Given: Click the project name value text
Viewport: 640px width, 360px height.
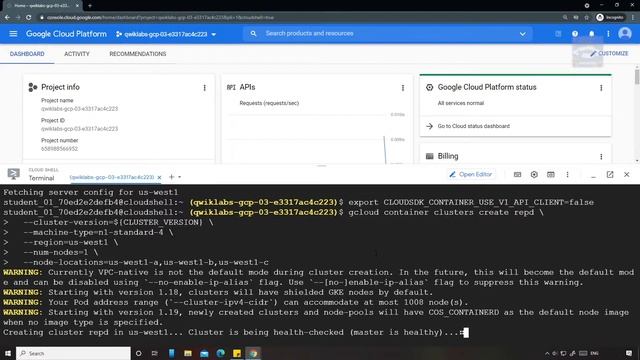Looking at the screenshot, I should pos(79,109).
